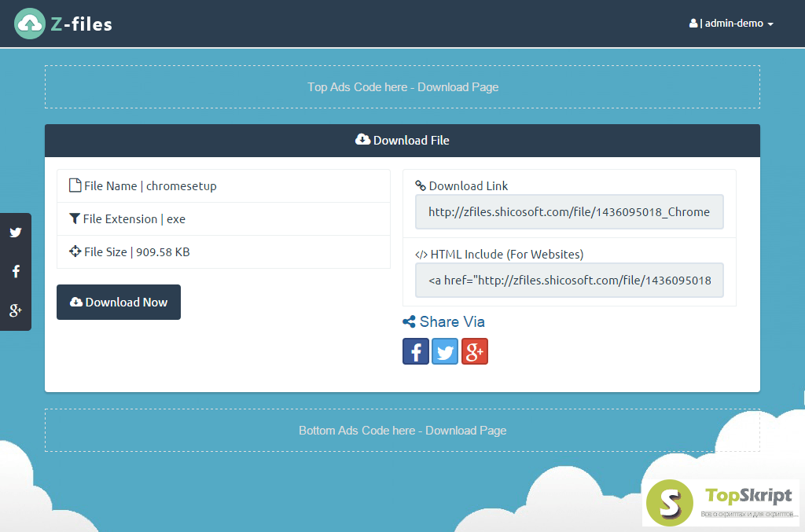
Task: Click the user avatar icon next to admin-demo
Action: click(x=693, y=23)
